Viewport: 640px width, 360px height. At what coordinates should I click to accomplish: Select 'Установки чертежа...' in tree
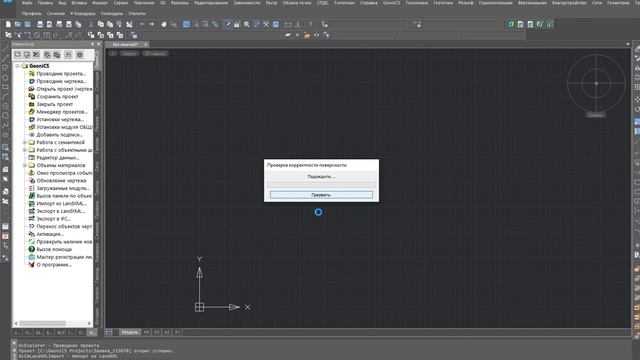tap(60, 120)
